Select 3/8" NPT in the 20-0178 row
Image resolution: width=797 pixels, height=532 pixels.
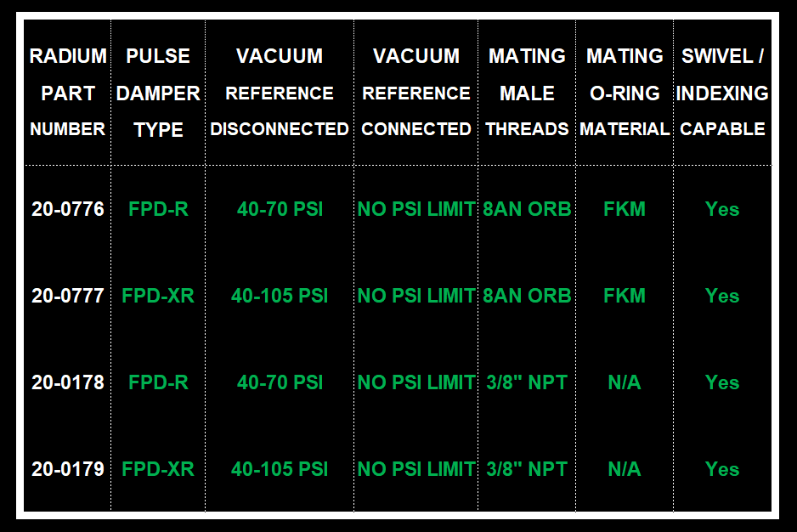[527, 382]
